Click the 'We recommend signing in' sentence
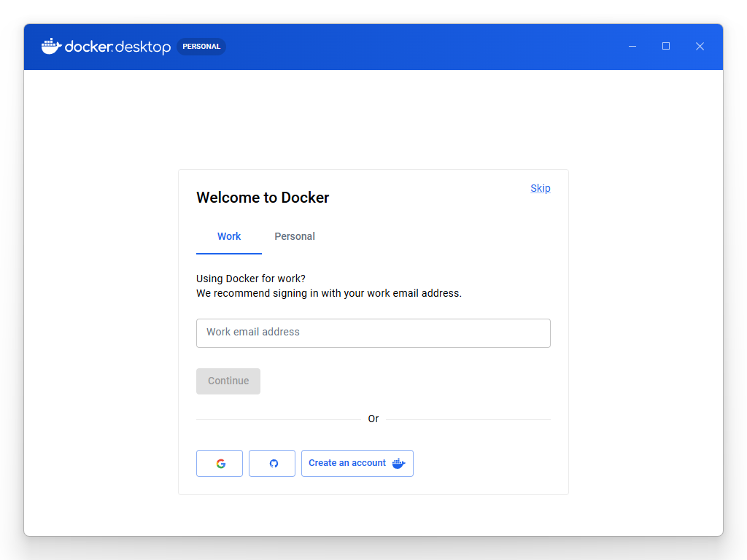This screenshot has height=560, width=747. 329,293
